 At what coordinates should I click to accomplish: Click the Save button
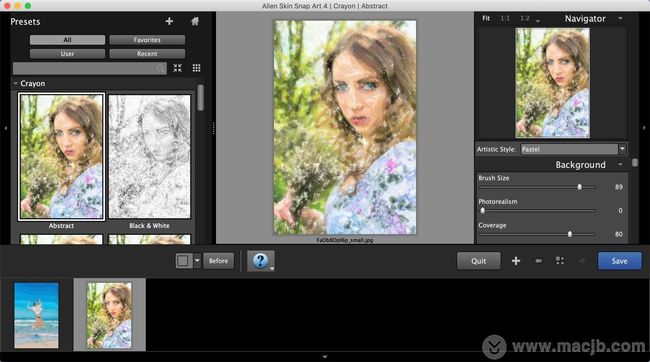click(x=619, y=261)
